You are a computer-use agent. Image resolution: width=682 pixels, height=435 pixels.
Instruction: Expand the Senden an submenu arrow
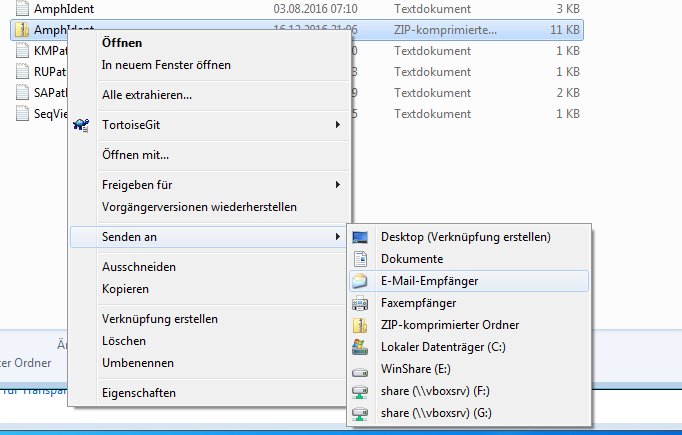coord(338,237)
